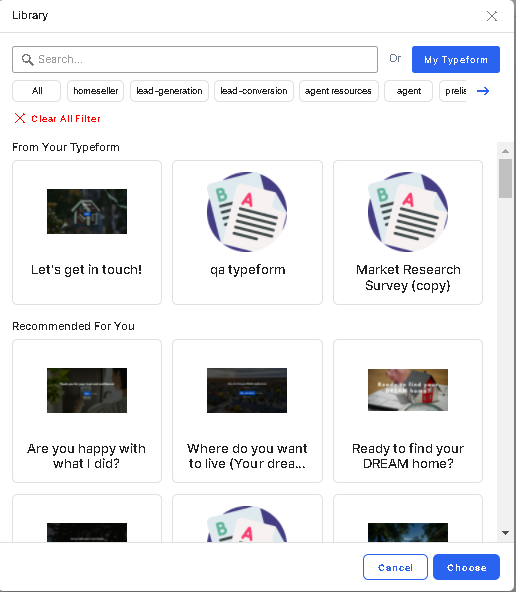Show more tags with blue arrow
The height and width of the screenshot is (592, 516).
(483, 91)
